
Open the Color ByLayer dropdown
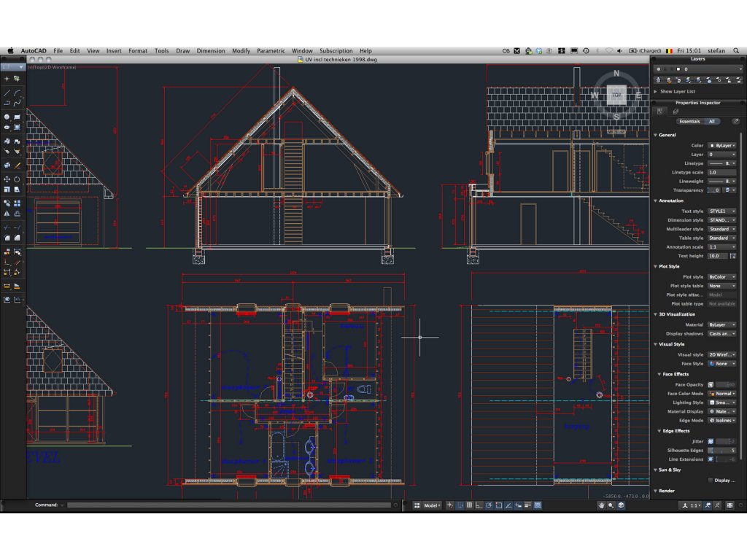(x=721, y=145)
